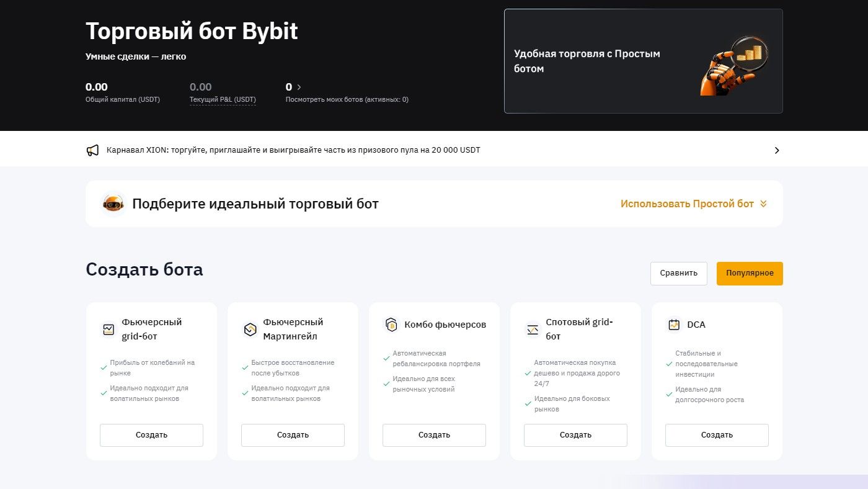The width and height of the screenshot is (868, 489).
Task: Click the Идеально для боковых рынков text
Action: (x=572, y=404)
